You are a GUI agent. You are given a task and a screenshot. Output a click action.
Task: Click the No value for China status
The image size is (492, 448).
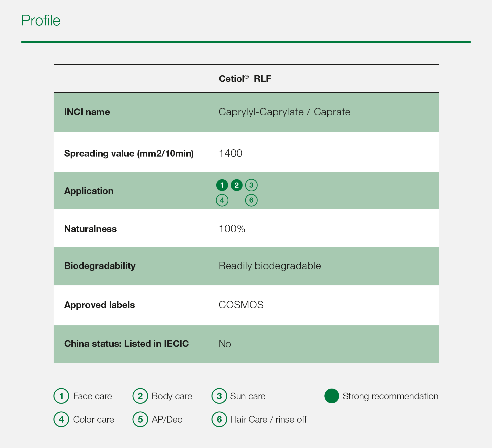click(x=225, y=344)
